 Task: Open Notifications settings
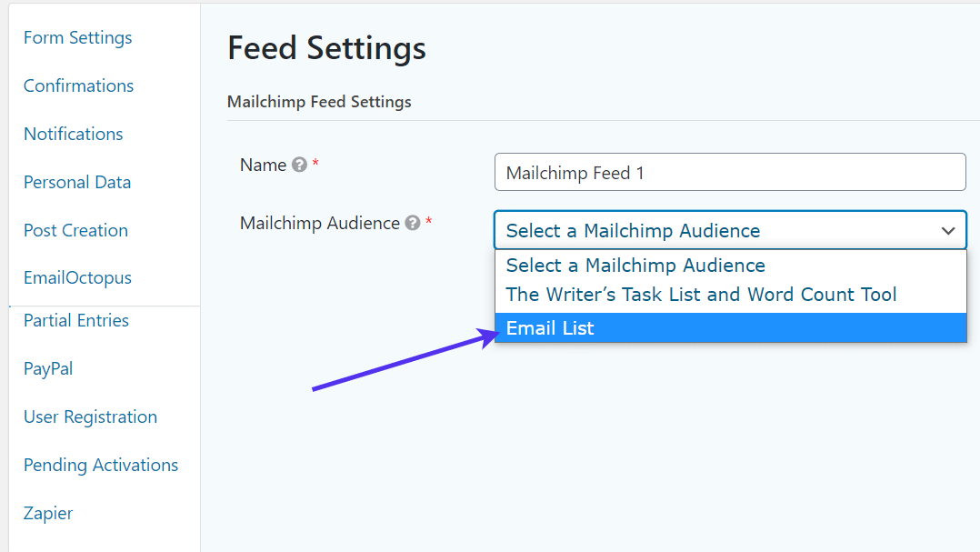(x=73, y=134)
